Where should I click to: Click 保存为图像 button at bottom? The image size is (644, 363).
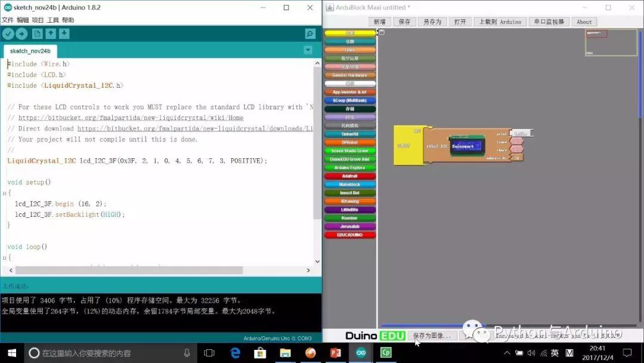[x=432, y=336]
